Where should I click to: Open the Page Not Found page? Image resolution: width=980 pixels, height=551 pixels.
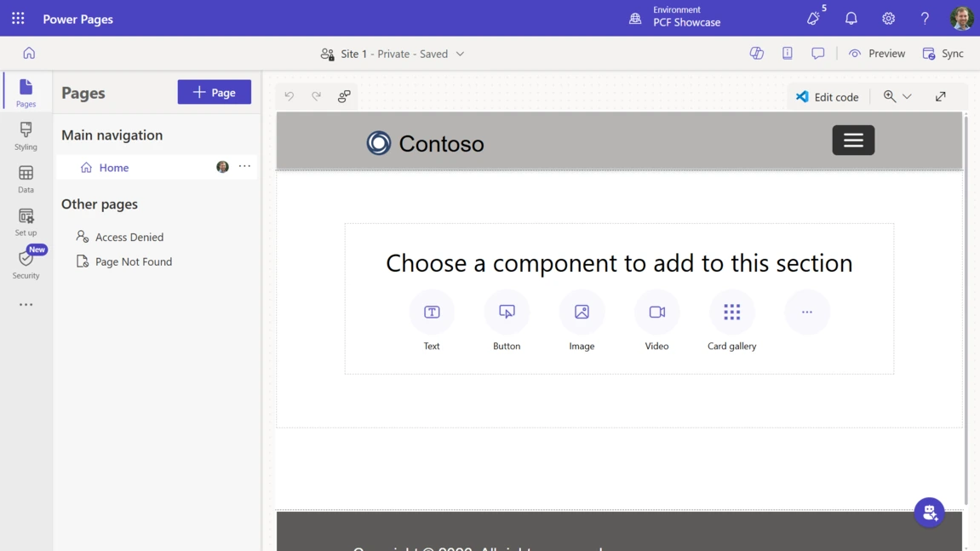click(x=133, y=261)
